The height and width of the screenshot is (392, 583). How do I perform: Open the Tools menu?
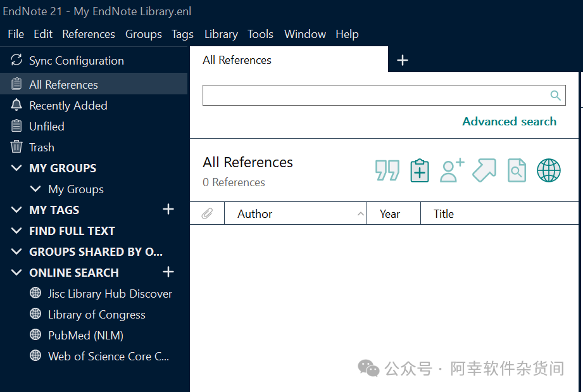click(x=260, y=34)
